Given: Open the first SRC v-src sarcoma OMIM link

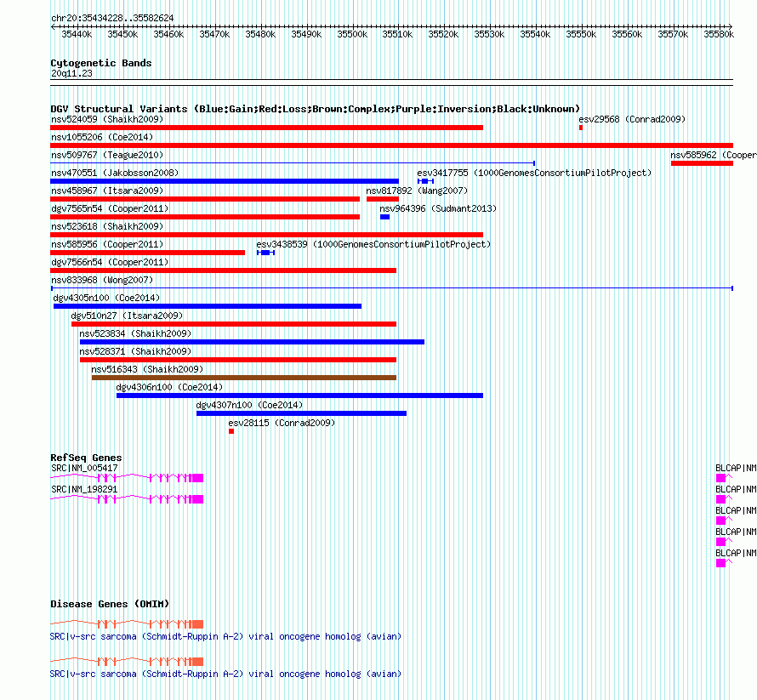Looking at the screenshot, I should point(225,637).
